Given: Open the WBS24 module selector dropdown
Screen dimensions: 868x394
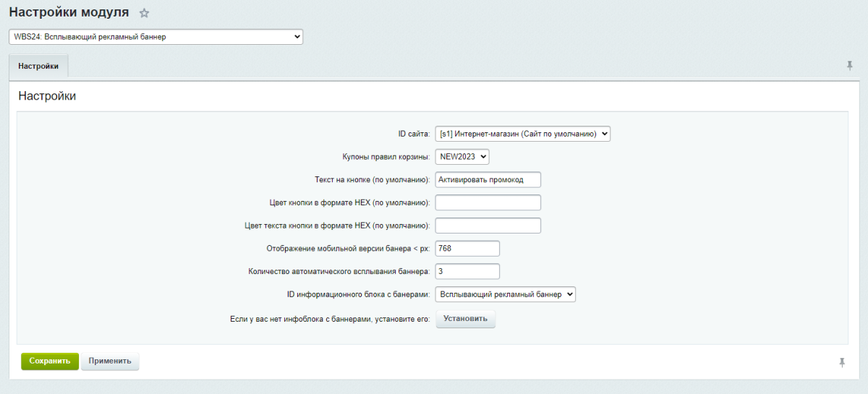Looking at the screenshot, I should (x=156, y=37).
